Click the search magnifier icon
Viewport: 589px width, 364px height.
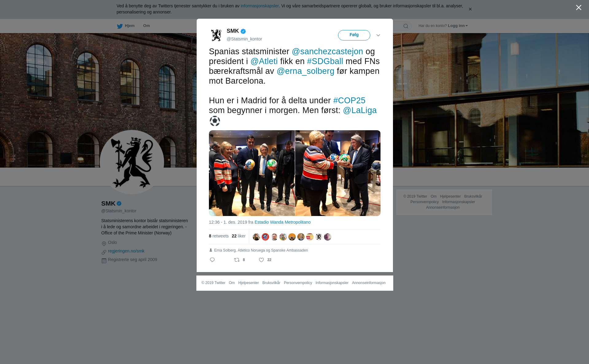(406, 26)
